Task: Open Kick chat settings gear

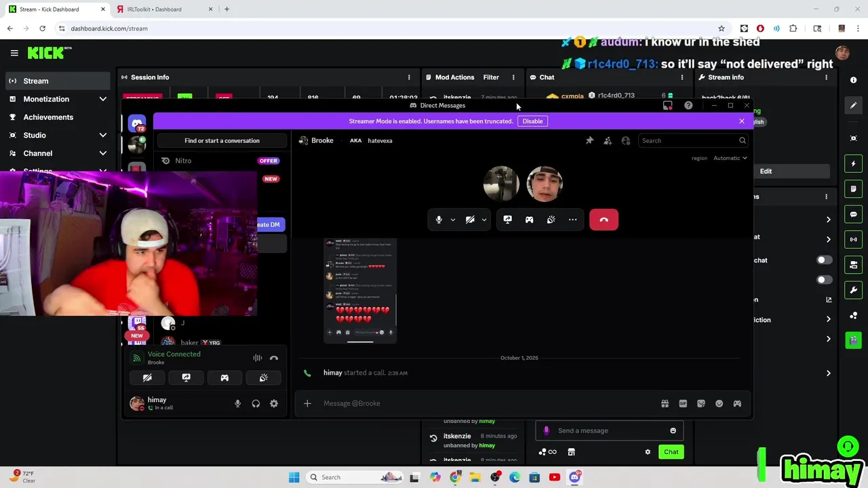Action: pos(648,452)
